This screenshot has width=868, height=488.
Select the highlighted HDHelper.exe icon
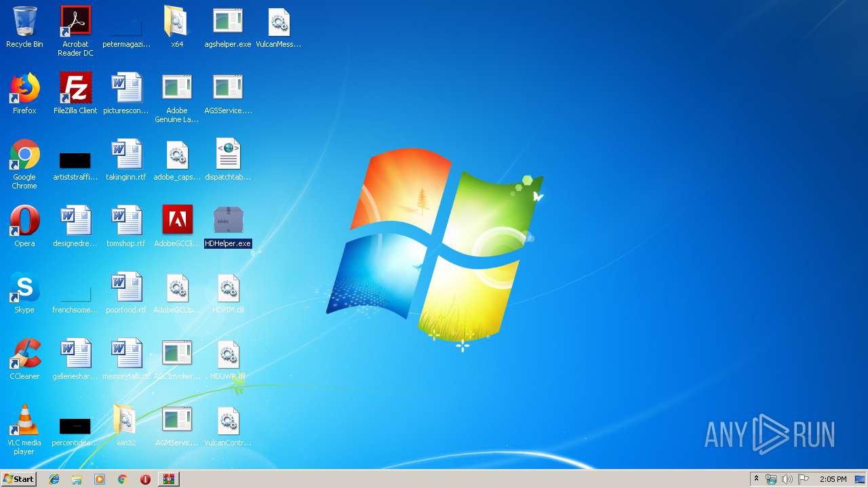[x=228, y=228]
